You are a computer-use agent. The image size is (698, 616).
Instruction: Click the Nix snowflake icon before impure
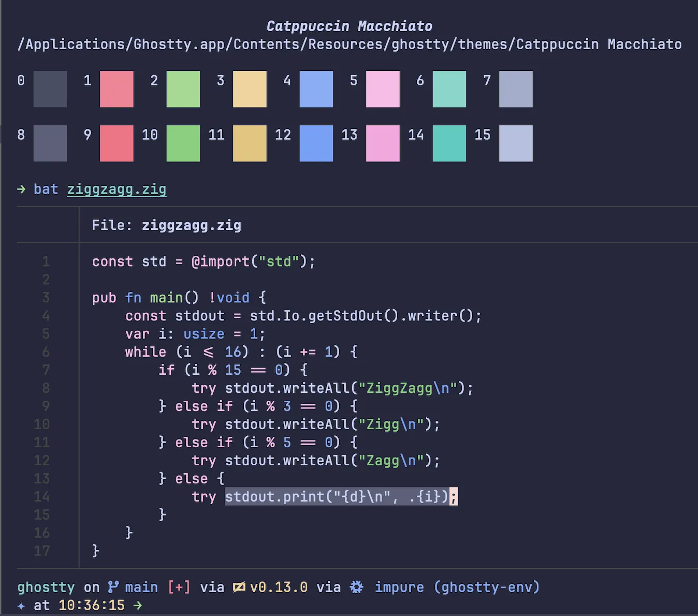(356, 587)
